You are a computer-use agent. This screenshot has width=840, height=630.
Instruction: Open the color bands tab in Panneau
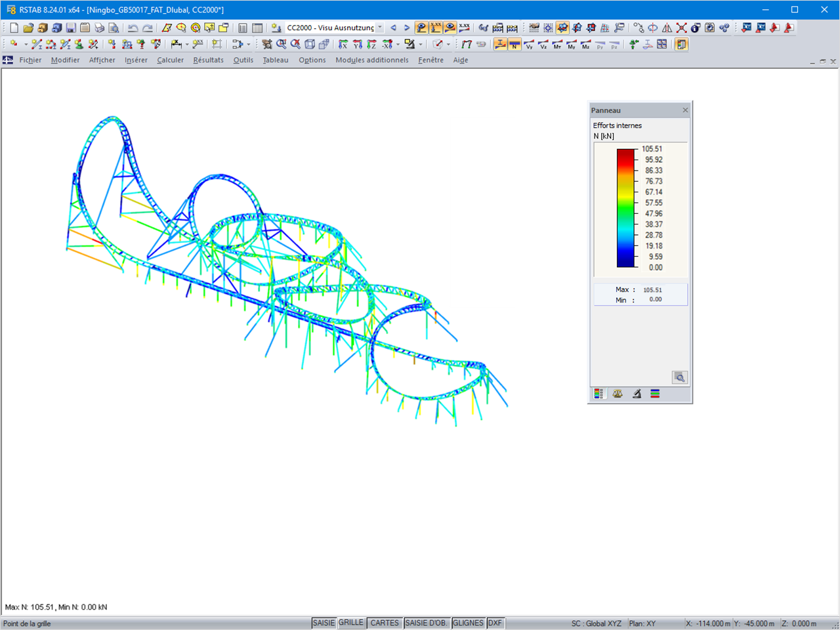click(x=655, y=394)
